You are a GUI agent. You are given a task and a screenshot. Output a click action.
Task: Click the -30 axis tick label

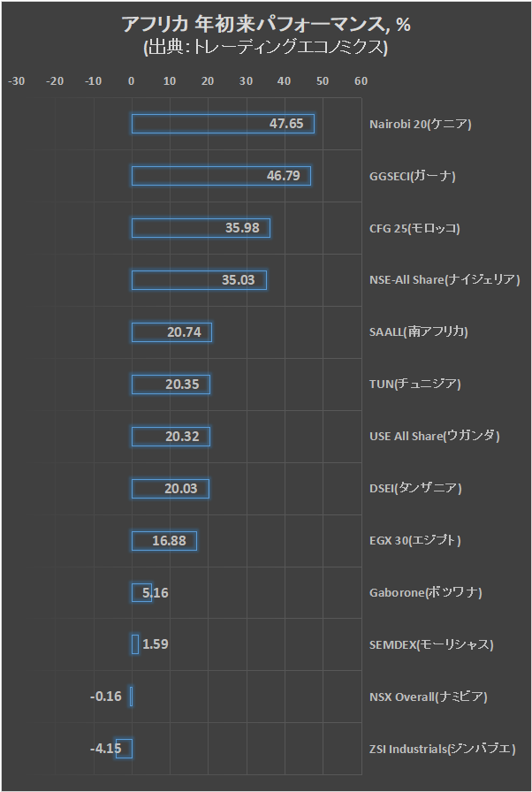coord(17,81)
